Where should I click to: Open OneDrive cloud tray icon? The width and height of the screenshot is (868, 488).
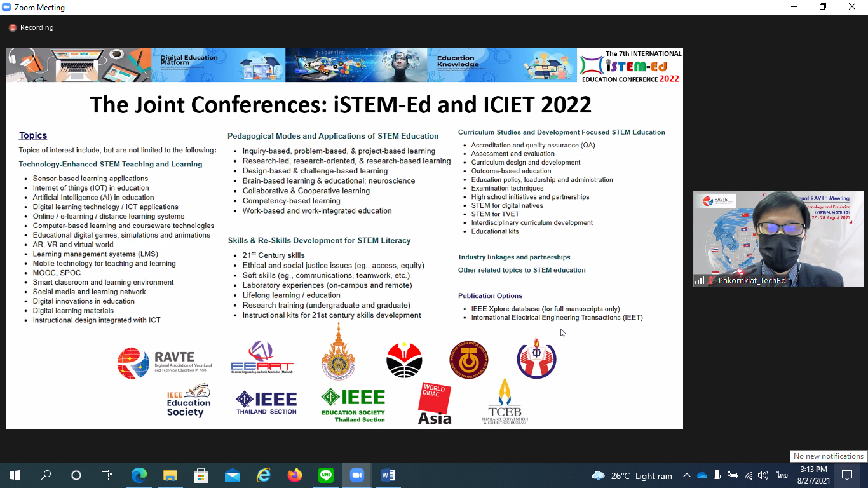[x=702, y=475]
